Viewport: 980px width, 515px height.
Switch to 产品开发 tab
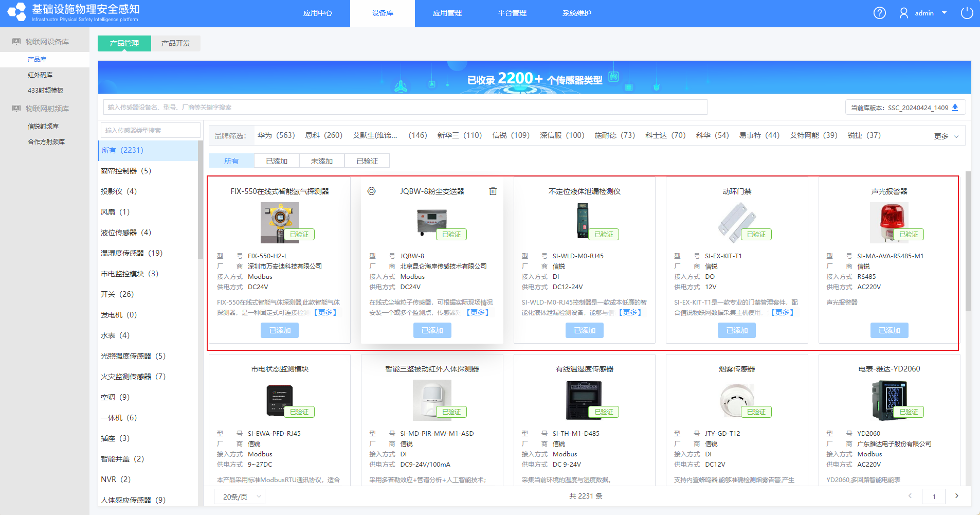[x=176, y=43]
